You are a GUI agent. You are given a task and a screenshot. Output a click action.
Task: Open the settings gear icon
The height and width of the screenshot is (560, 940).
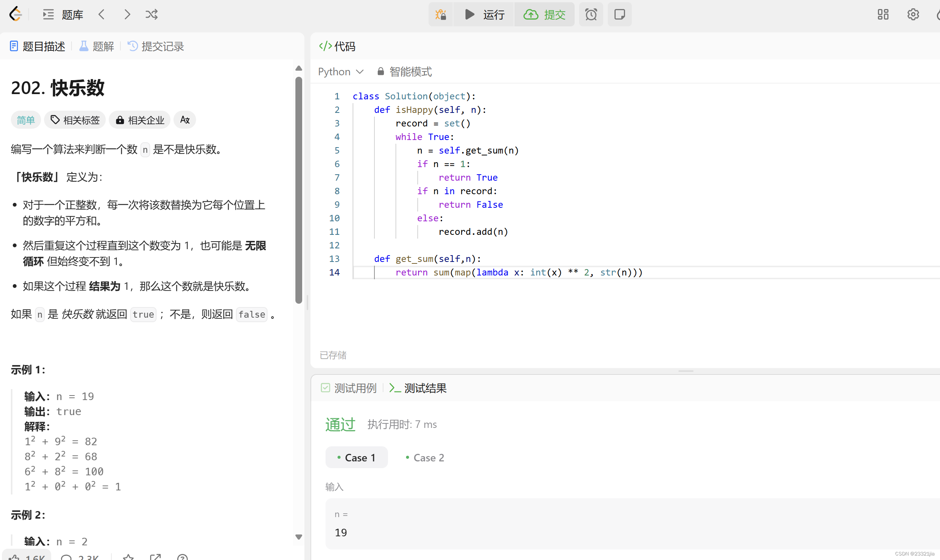[913, 14]
